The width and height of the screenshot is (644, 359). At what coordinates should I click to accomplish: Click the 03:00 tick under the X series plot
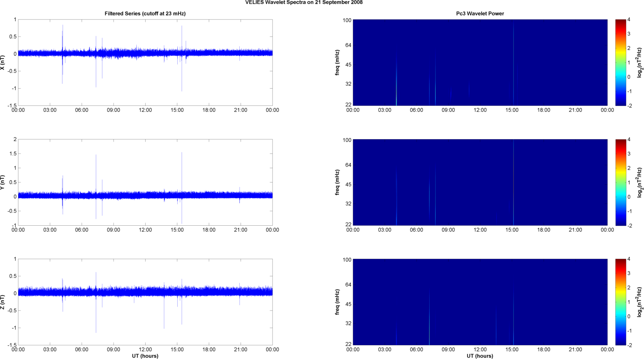(x=50, y=110)
